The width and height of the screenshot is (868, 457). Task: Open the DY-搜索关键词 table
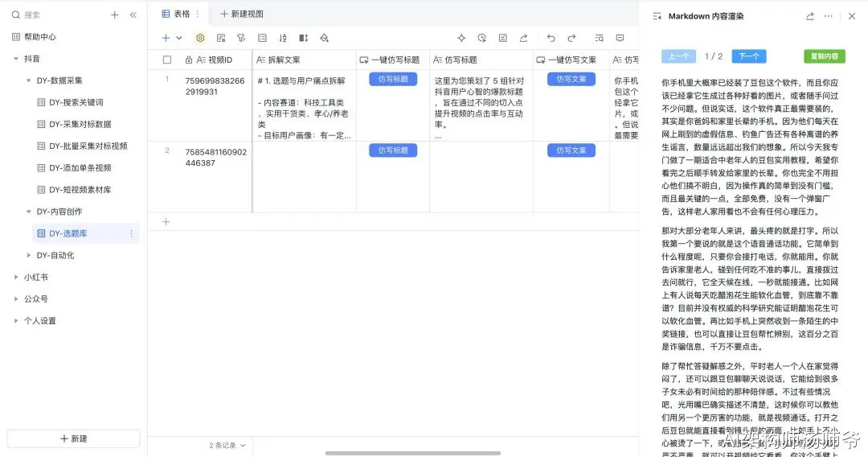[x=76, y=102]
